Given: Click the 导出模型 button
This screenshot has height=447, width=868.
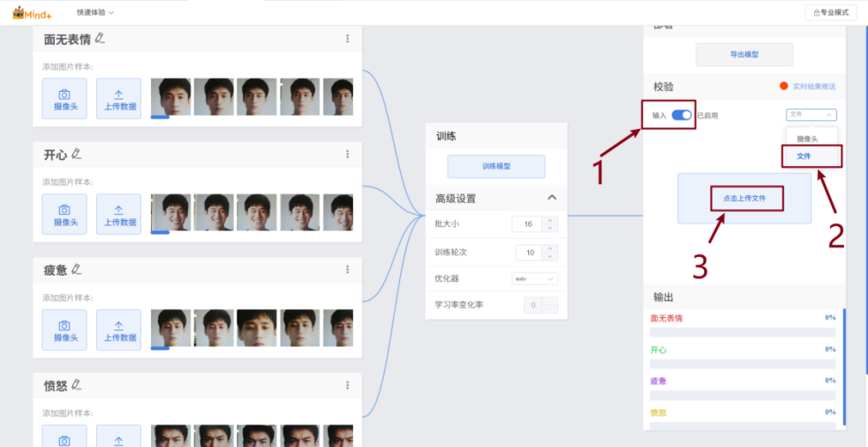Looking at the screenshot, I should [x=744, y=54].
